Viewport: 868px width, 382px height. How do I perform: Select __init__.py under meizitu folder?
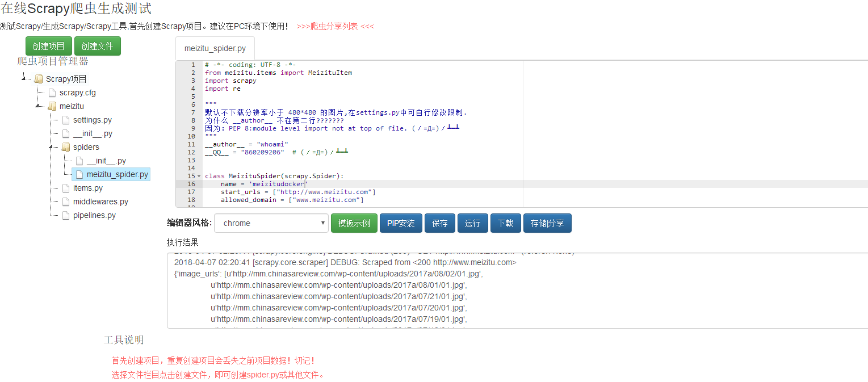click(x=93, y=133)
